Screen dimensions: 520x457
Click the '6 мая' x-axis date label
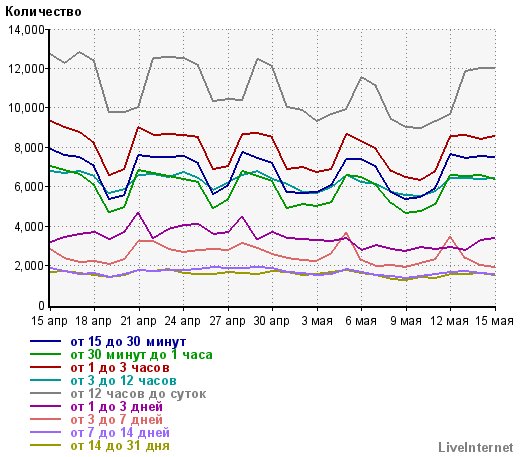[361, 321]
